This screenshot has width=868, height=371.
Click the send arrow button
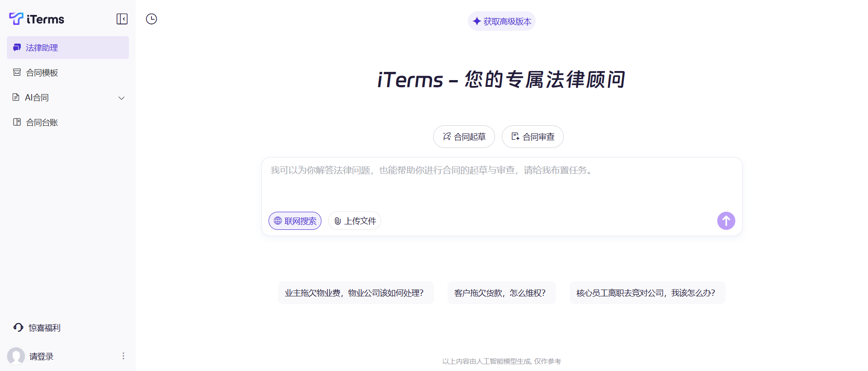click(726, 221)
